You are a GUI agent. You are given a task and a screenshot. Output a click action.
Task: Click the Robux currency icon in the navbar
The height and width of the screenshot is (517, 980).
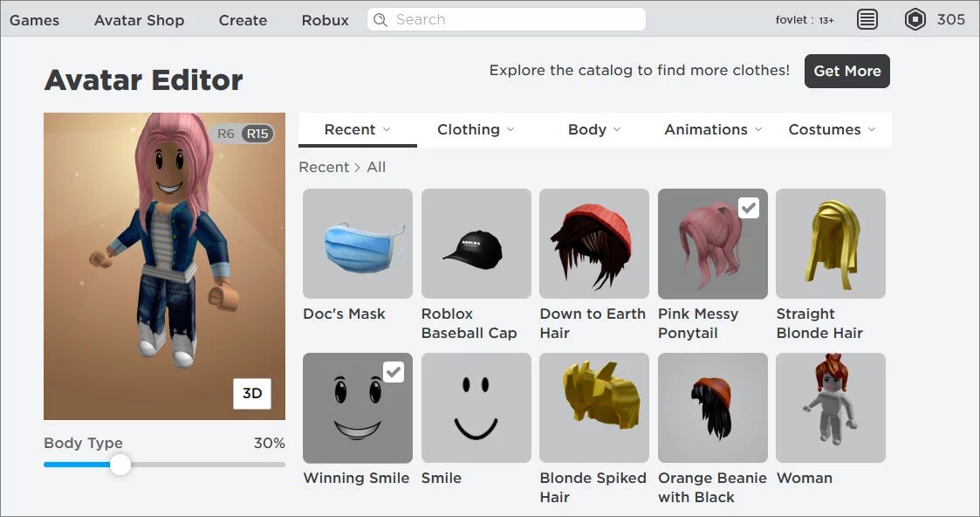click(x=915, y=19)
